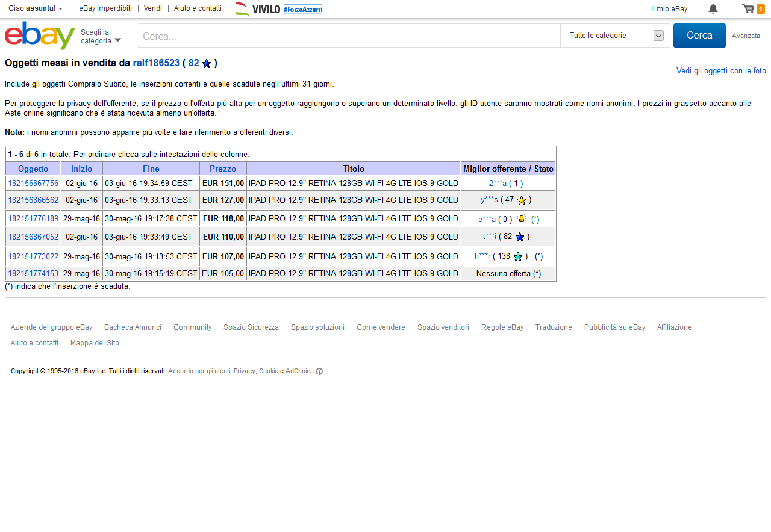Open bidder e***a profile
Screen dimensions: 771x532
(x=487, y=219)
